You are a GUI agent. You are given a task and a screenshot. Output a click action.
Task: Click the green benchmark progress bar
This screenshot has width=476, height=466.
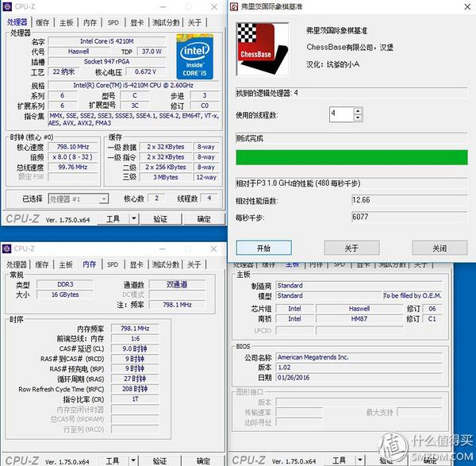coord(351,157)
